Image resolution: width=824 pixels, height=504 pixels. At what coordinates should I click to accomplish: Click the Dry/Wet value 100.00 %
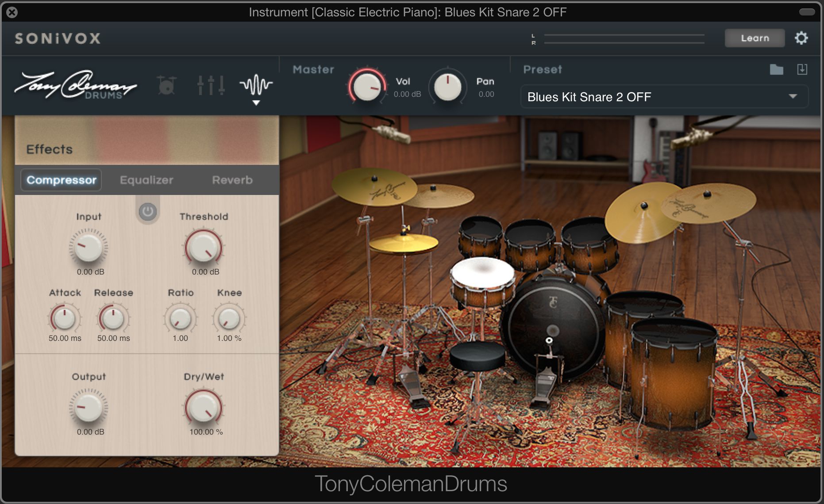[x=206, y=432]
